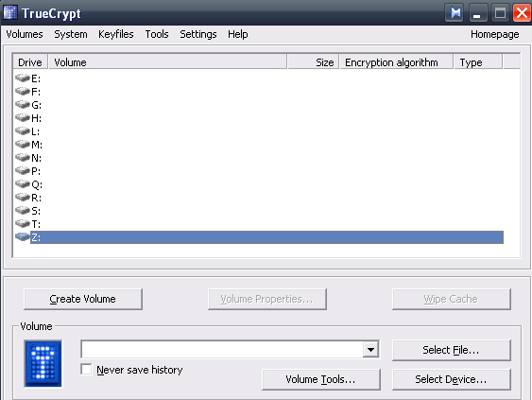Click the Wipe Cache button
This screenshot has width=532, height=400.
[x=452, y=299]
